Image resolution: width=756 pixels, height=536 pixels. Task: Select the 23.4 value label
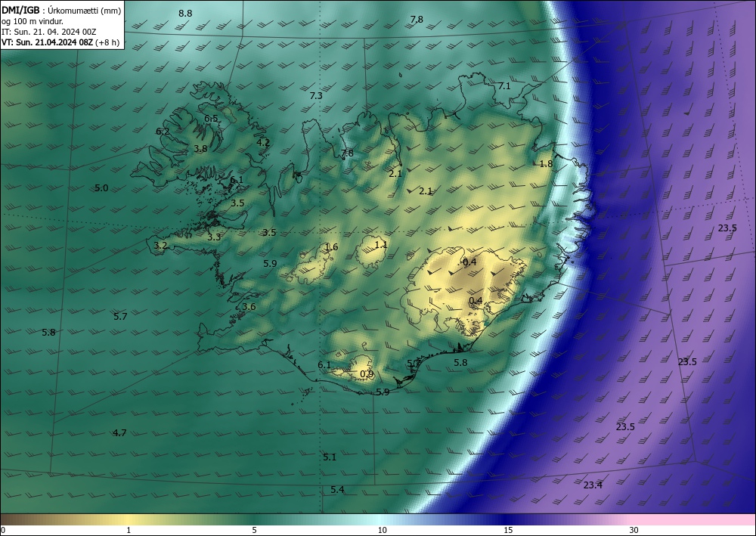pos(593,485)
